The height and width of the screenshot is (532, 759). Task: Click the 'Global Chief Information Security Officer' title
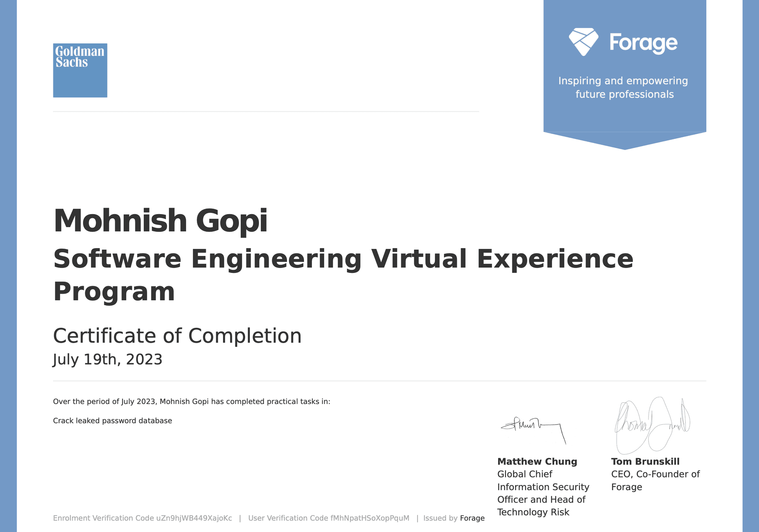[x=543, y=493]
